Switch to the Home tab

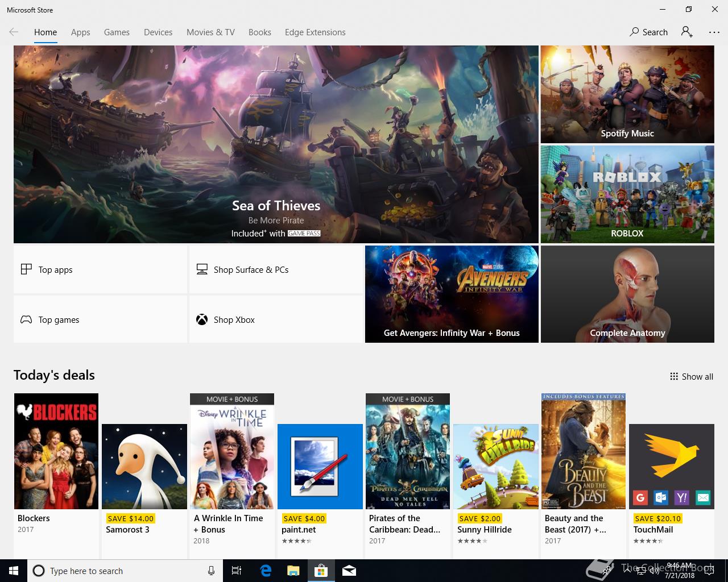tap(45, 32)
